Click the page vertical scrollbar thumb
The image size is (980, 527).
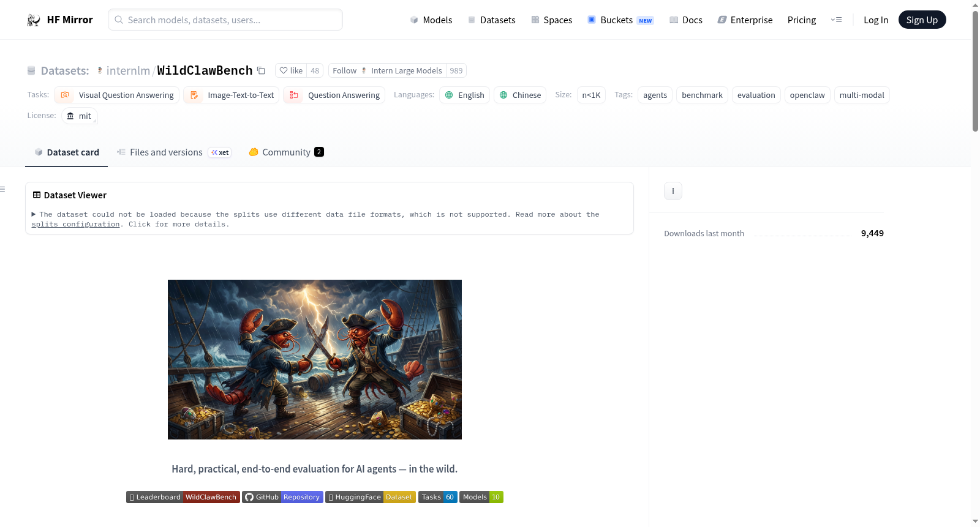tap(975, 70)
